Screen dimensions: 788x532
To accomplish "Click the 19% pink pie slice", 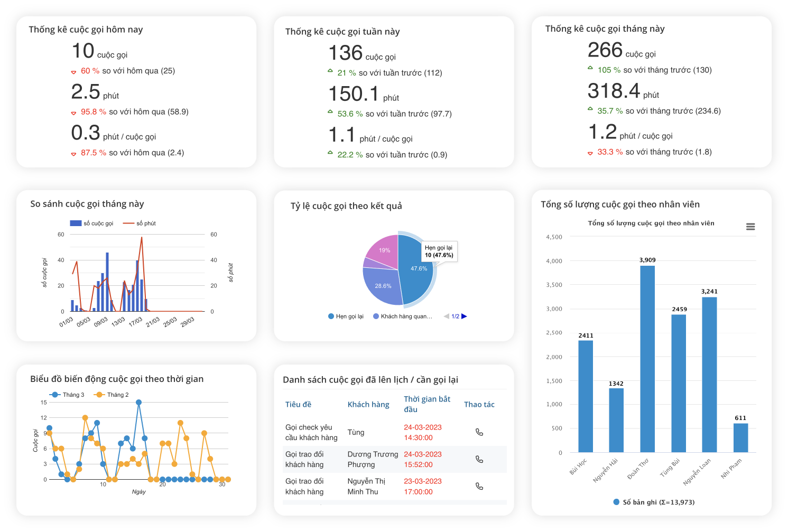I will [384, 249].
